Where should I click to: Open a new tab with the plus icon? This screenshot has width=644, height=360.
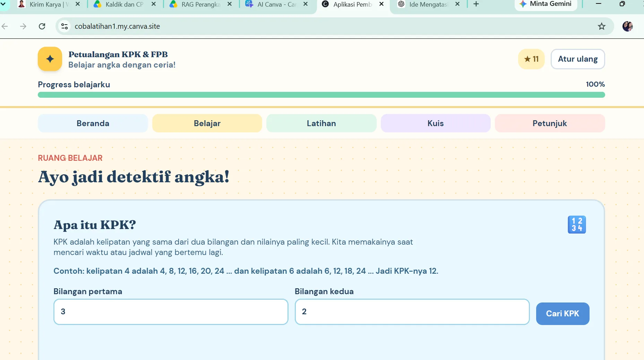coord(476,4)
